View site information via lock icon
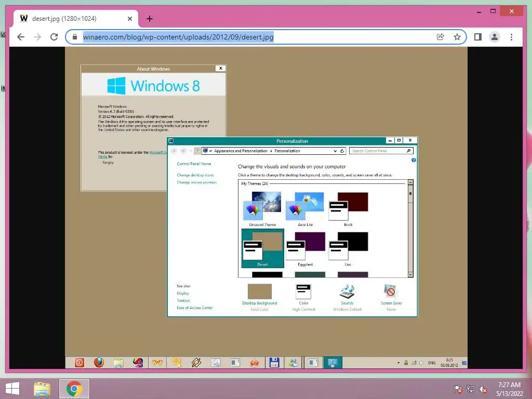Image resolution: width=532 pixels, height=399 pixels. [75, 37]
